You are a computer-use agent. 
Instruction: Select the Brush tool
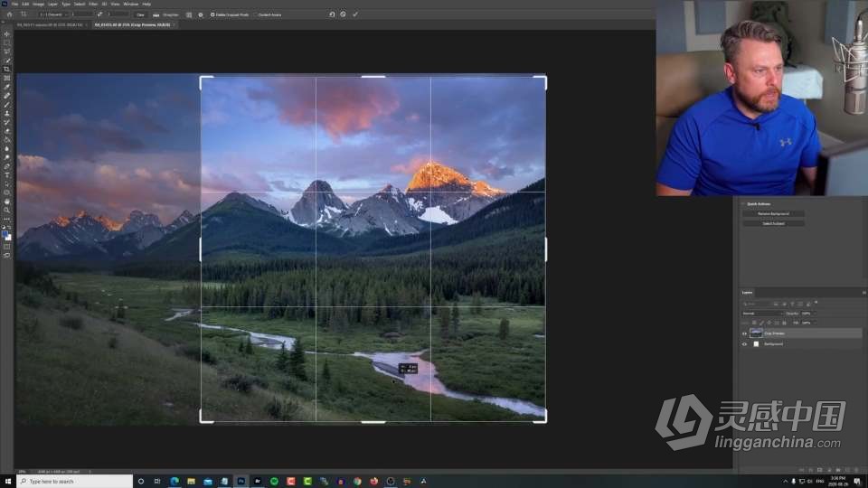[6, 105]
